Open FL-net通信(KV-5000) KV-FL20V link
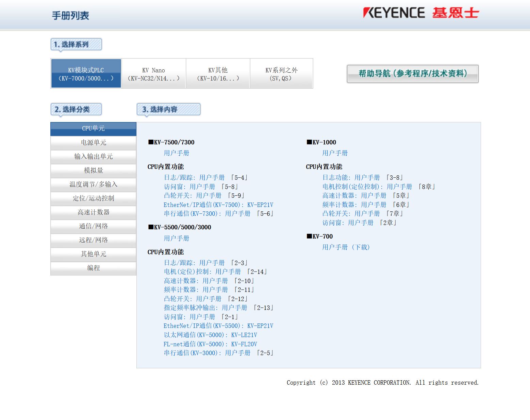Image resolution: width=530 pixels, height=420 pixels. (x=210, y=344)
